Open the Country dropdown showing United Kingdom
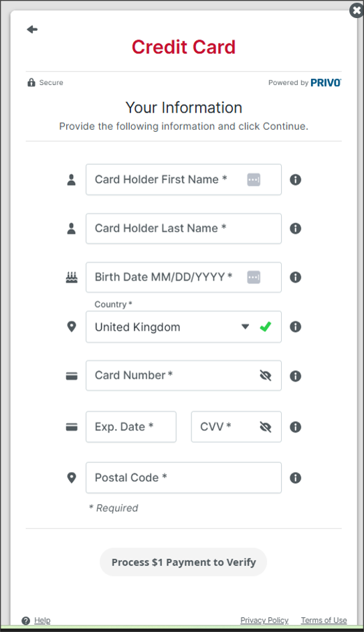 pos(183,327)
